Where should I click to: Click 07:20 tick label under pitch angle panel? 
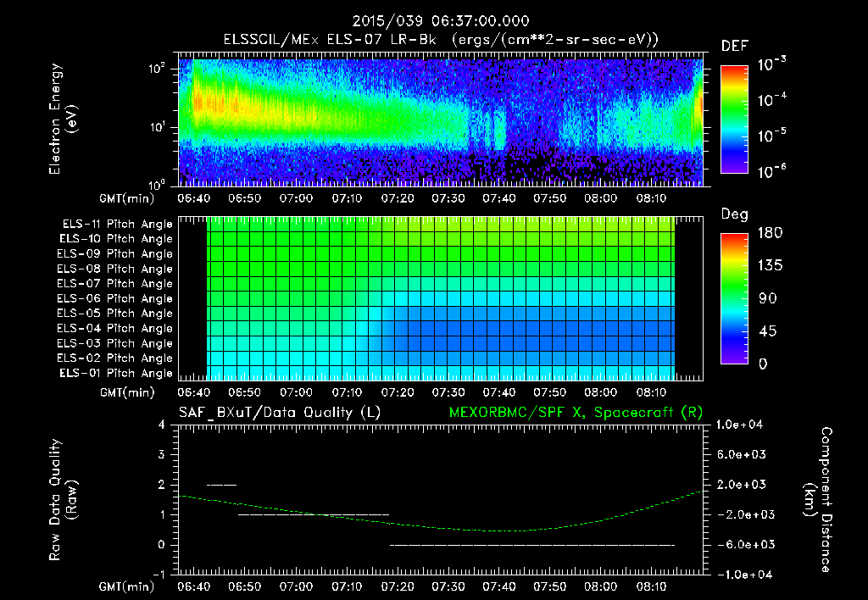[x=398, y=392]
